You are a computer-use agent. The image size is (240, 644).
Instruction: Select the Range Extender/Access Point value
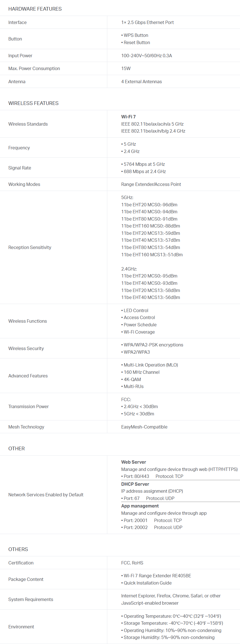pos(151,184)
